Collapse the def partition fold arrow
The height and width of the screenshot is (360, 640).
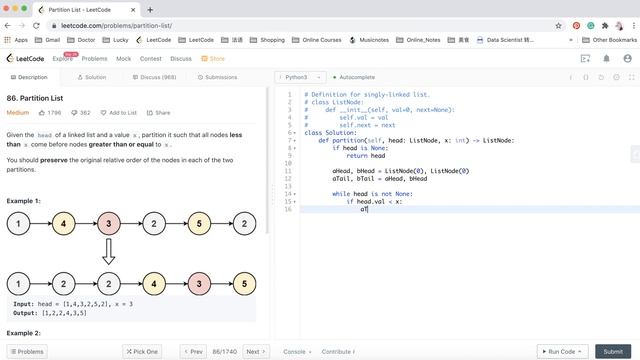click(x=295, y=140)
